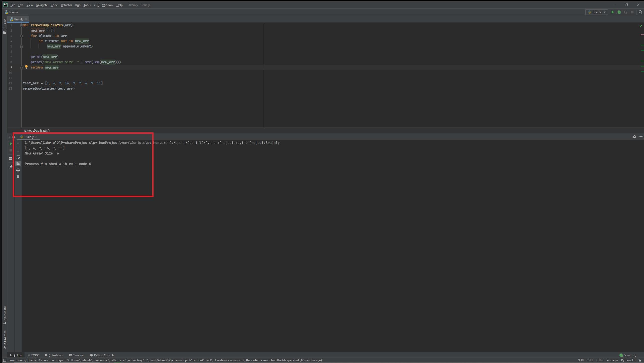Image resolution: width=644 pixels, height=363 pixels.
Task: Open the Refactor menu
Action: tap(66, 5)
